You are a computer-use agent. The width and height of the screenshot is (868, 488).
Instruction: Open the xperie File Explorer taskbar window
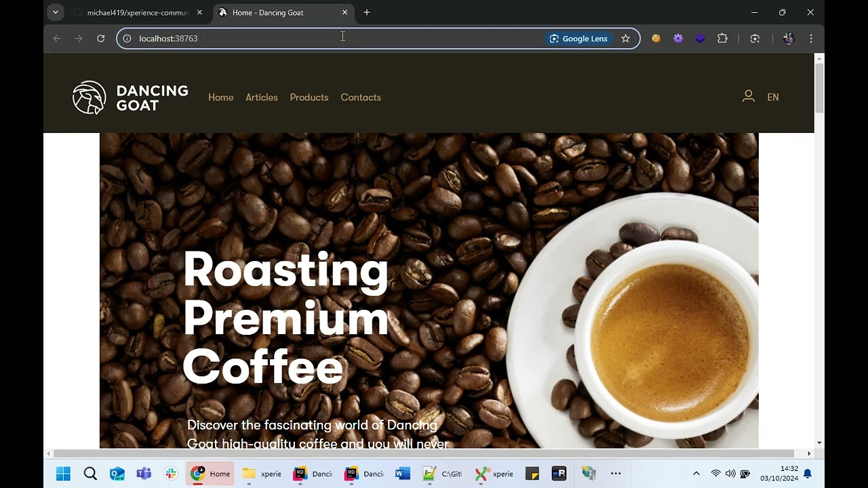coord(262,474)
